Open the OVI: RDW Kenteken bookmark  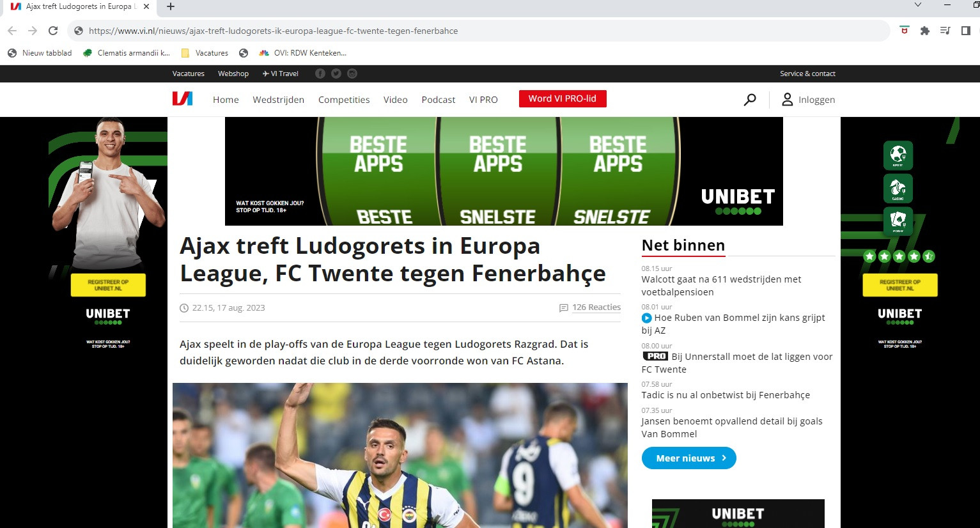[x=302, y=53]
